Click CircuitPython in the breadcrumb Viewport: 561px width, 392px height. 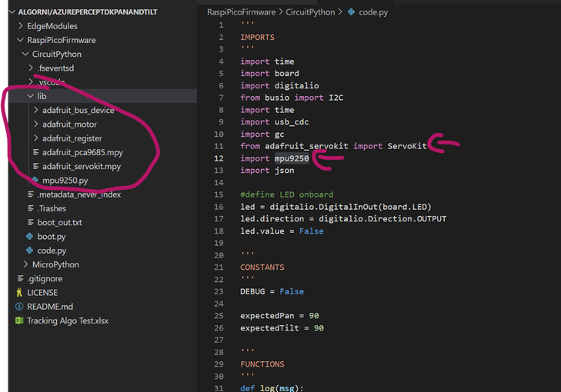pyautogui.click(x=310, y=12)
